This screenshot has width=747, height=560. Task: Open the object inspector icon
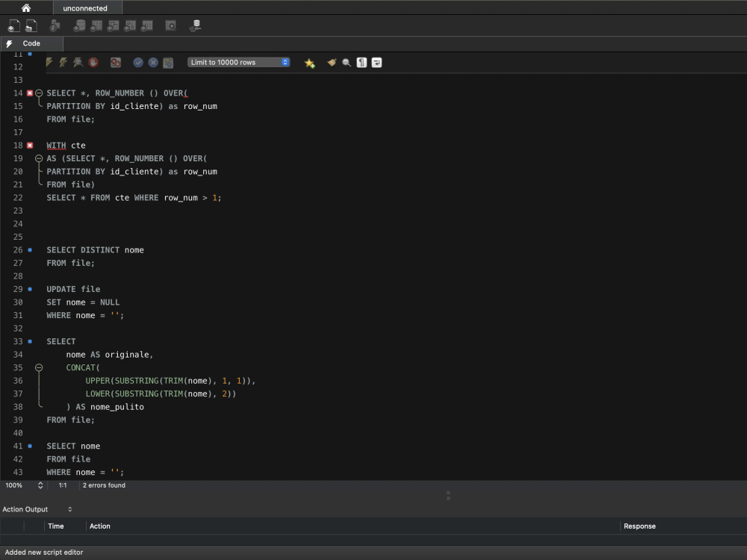tap(55, 25)
